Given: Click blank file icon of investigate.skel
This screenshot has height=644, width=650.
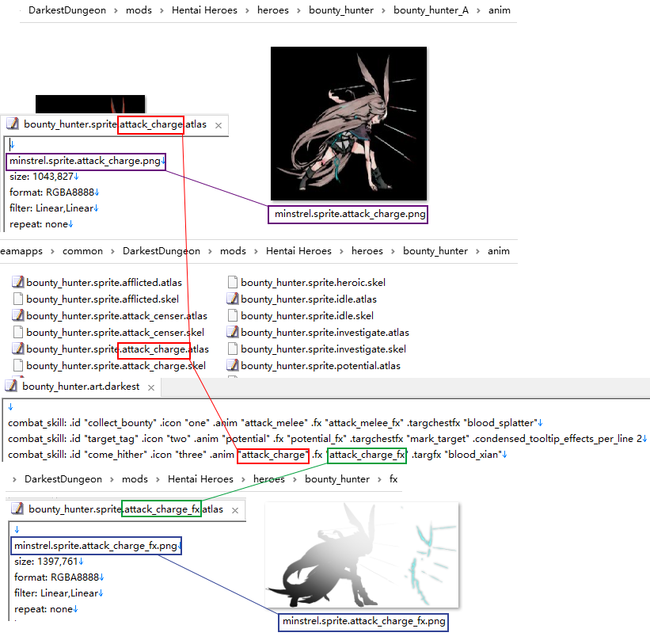Looking at the screenshot, I should coord(233,349).
